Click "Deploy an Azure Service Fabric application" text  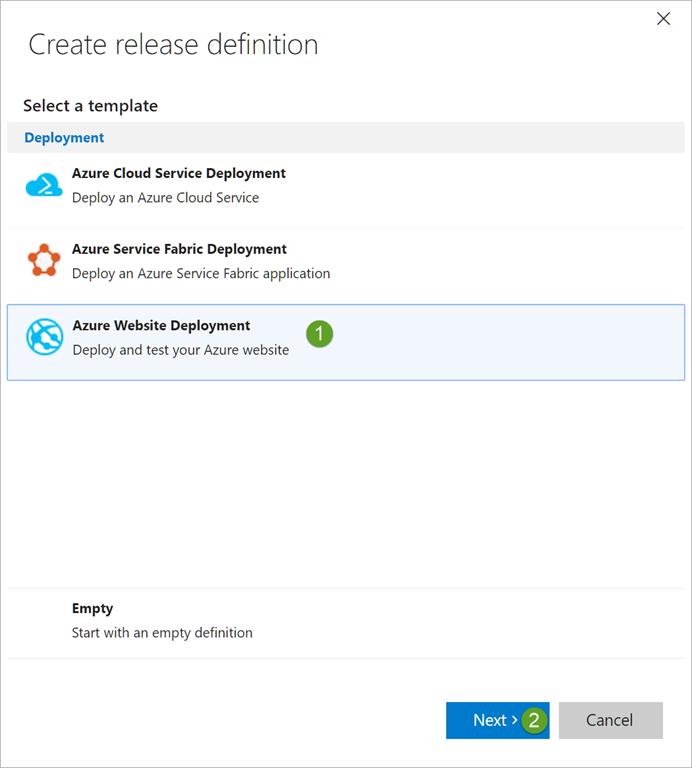[200, 273]
